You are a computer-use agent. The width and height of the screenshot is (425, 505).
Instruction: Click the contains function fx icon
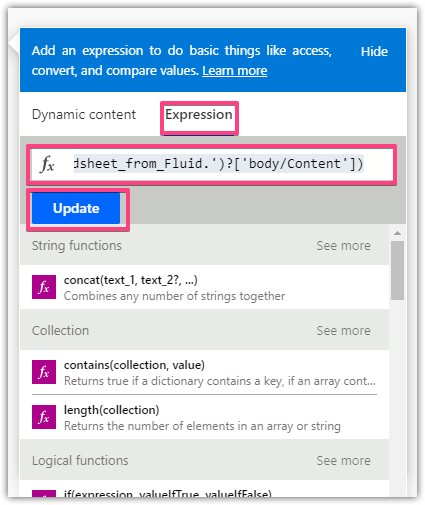(x=44, y=372)
